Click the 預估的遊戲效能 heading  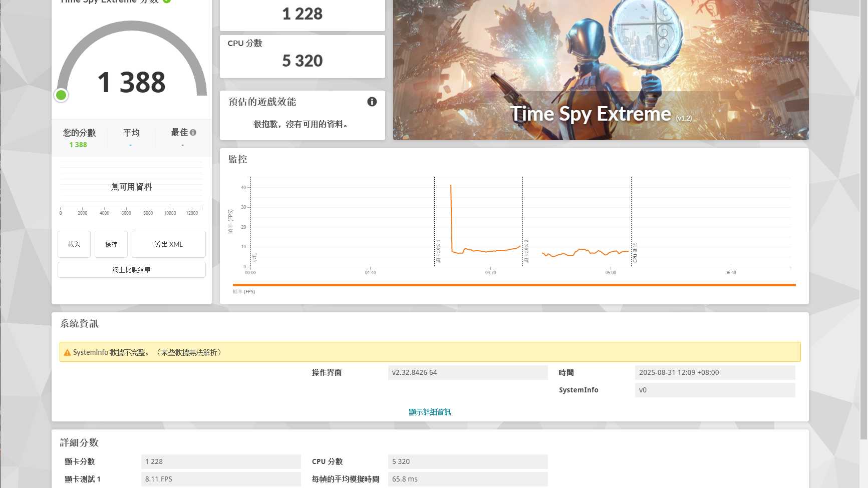(x=262, y=102)
